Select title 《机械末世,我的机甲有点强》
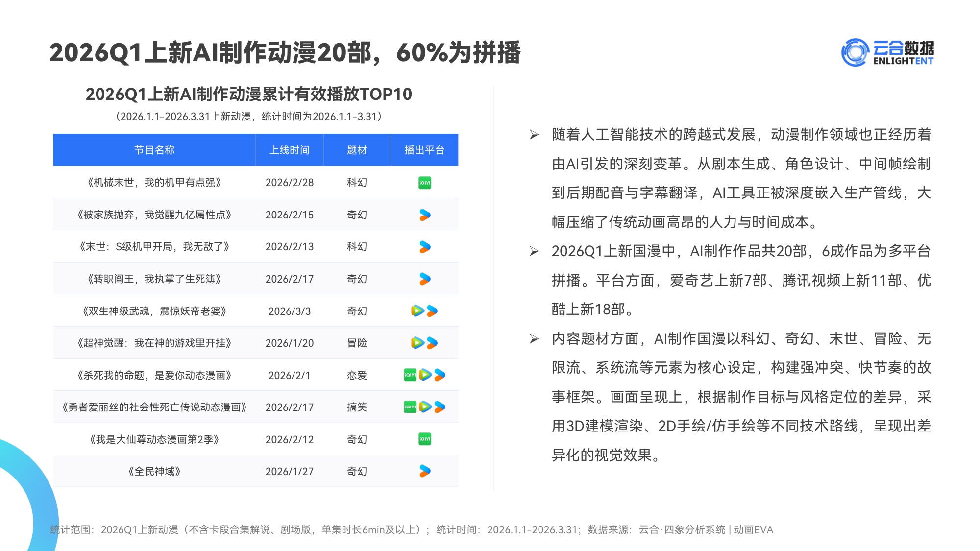Viewport: 980px width, 551px height. pyautogui.click(x=154, y=183)
